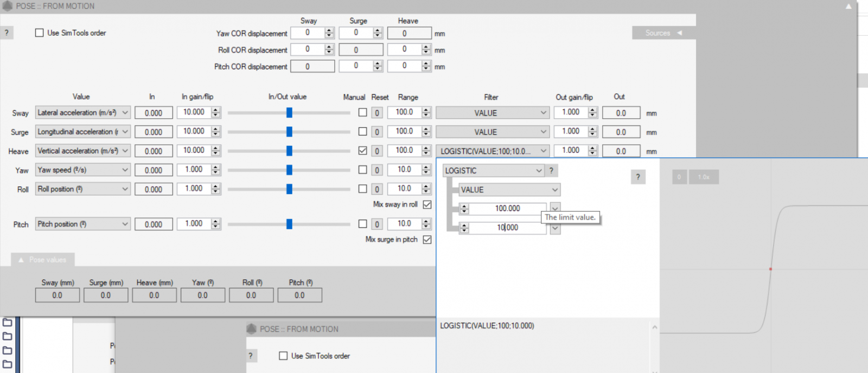Click the LOGISTIC(VALUE;100;10.000) expression text
The image size is (868, 373).
pos(487,326)
